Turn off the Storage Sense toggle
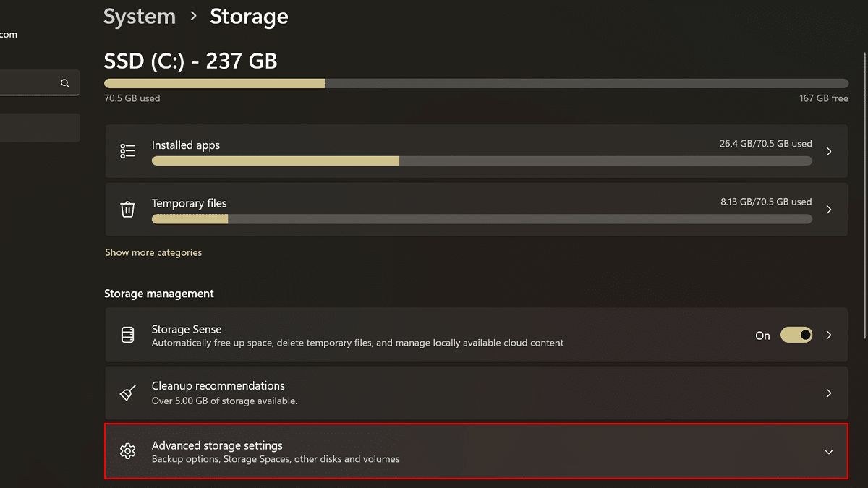The width and height of the screenshot is (868, 488). point(796,335)
